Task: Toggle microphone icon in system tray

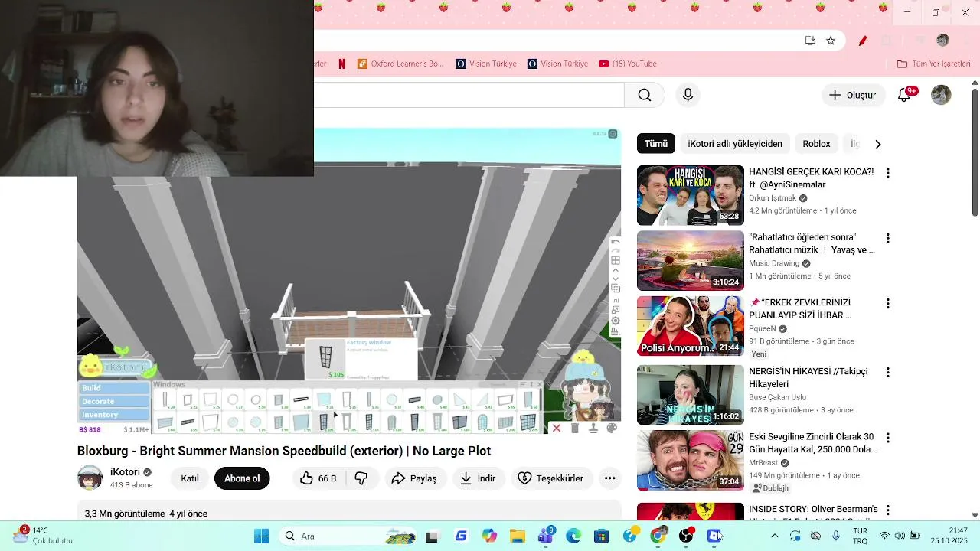Action: point(836,536)
